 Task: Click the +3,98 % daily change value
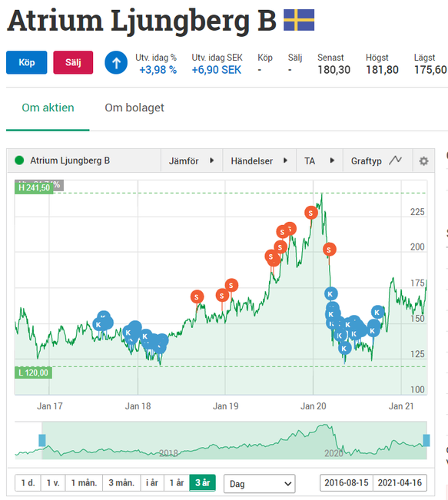tap(158, 70)
